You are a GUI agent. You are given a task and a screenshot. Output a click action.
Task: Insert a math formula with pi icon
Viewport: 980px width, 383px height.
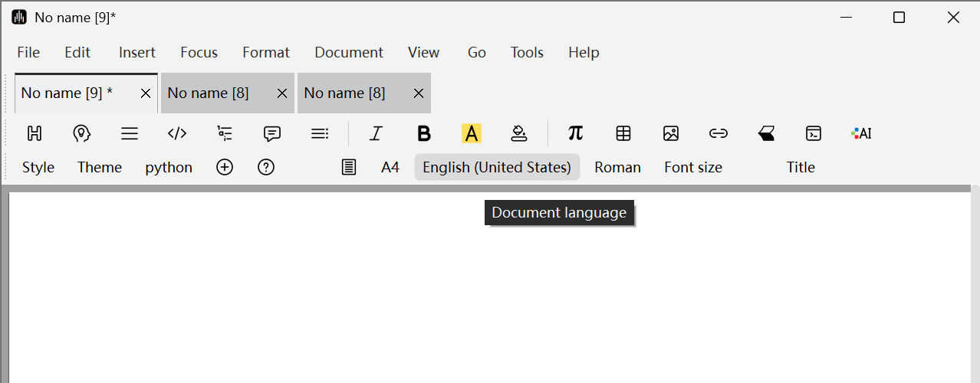575,133
